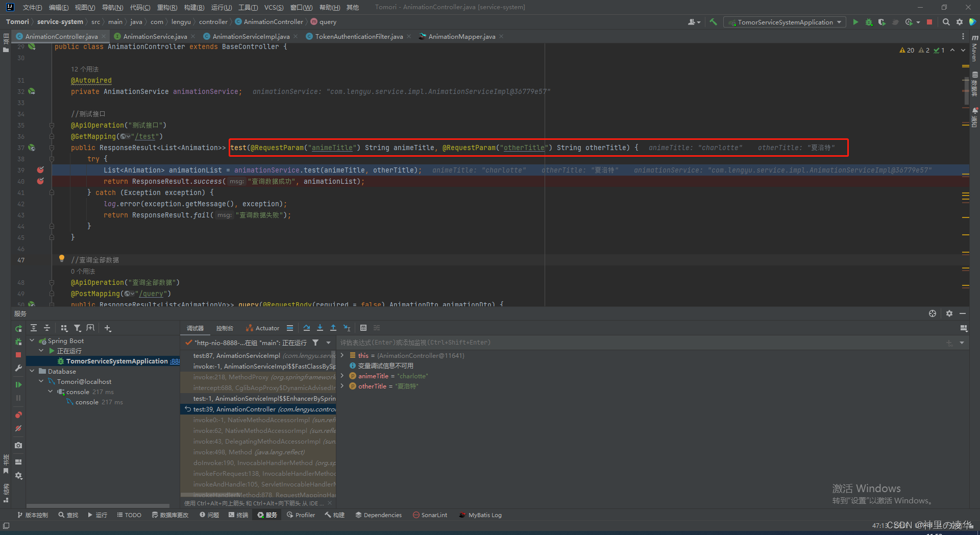Click Show Execution Point threads icon
980x535 pixels.
tap(290, 328)
